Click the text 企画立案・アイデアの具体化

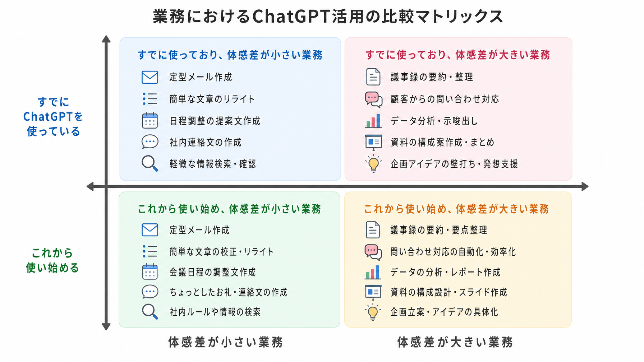tap(444, 312)
